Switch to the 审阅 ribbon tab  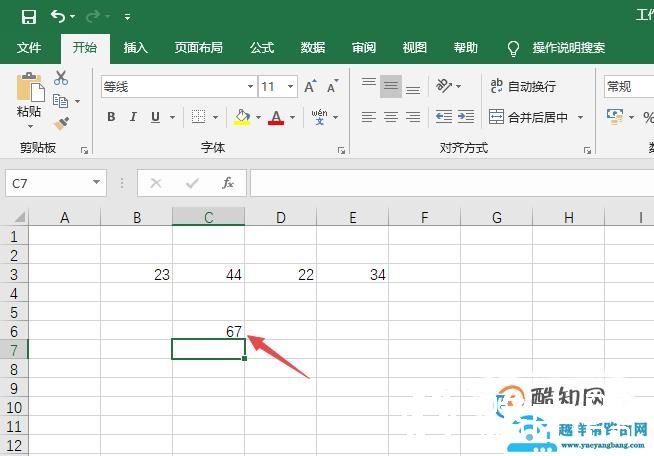point(364,48)
